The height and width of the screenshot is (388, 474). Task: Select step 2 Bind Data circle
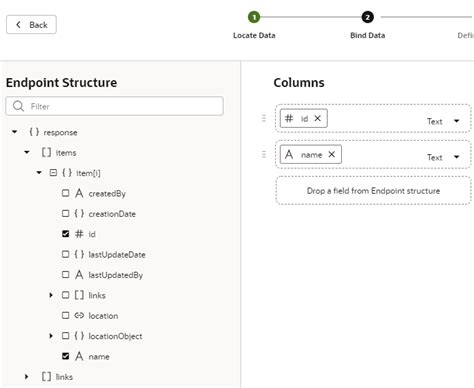[x=367, y=17]
